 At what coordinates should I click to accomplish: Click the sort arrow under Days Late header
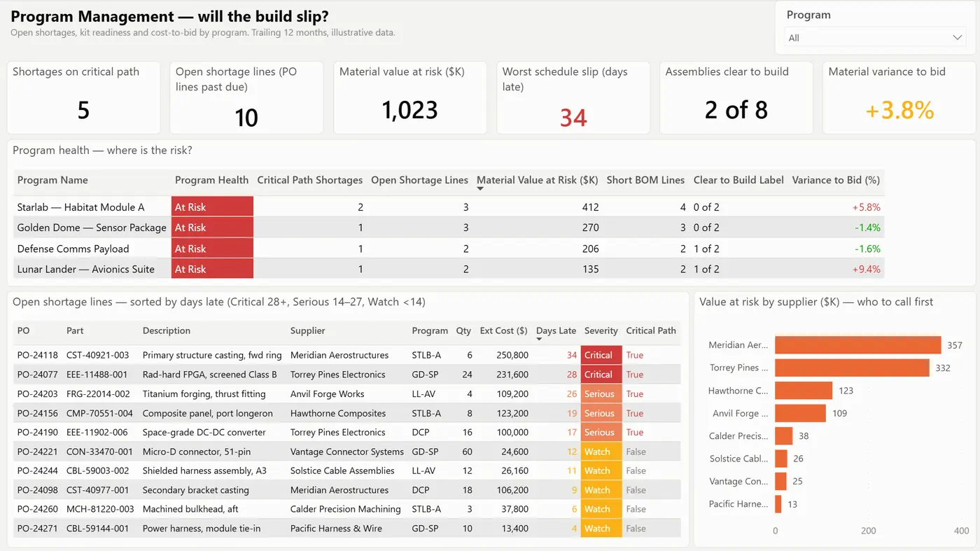[540, 340]
